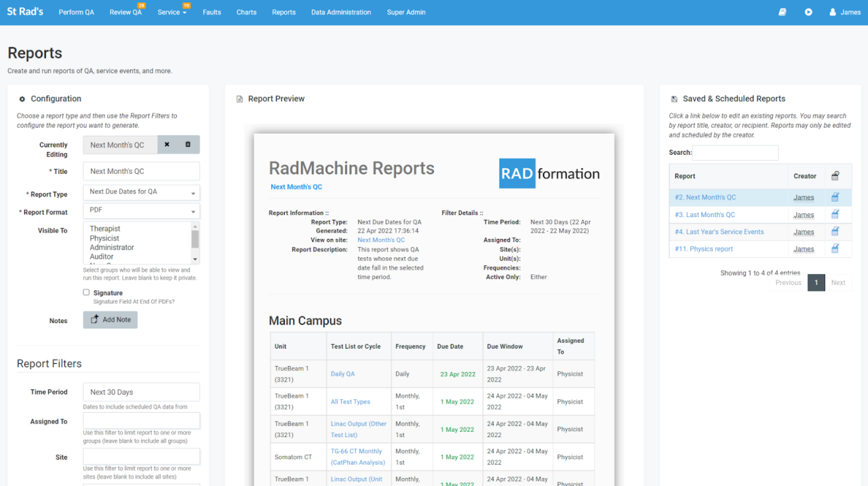Enable the Signature field checkbox
Screen dimensions: 868x486
click(87, 292)
